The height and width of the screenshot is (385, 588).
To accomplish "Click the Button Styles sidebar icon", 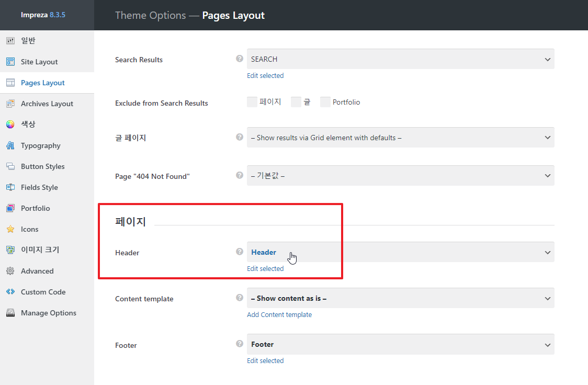I will click(10, 166).
